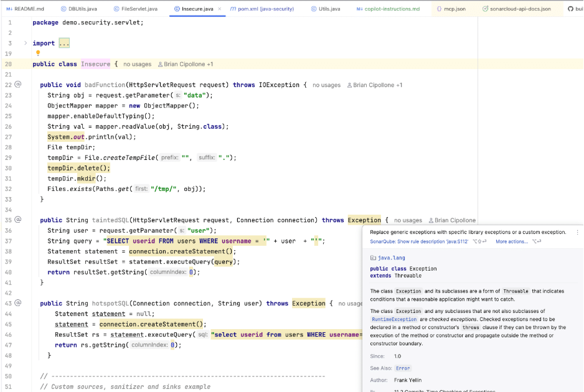Click the author icon next to class Insecure
The width and height of the screenshot is (584, 392).
tap(160, 64)
